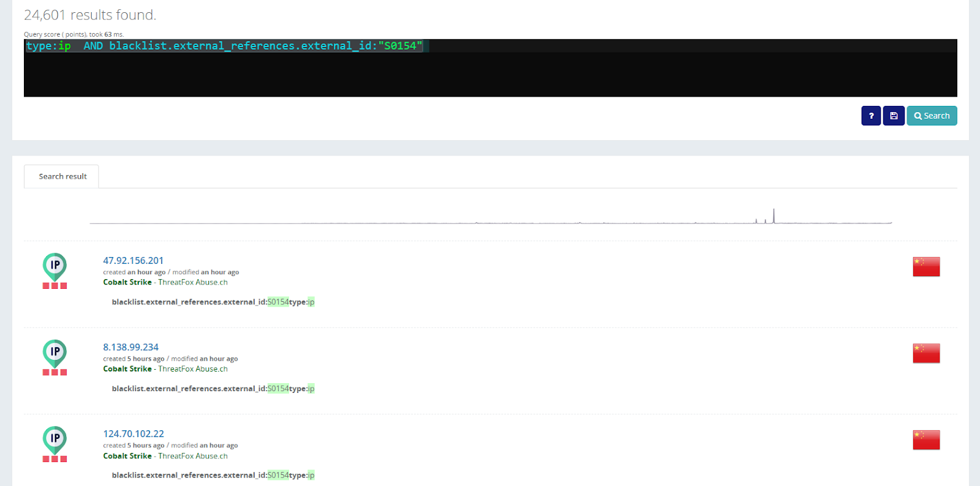Open the 47.92.156.201 result link
Image resolution: width=980 pixels, height=486 pixels.
(x=133, y=261)
